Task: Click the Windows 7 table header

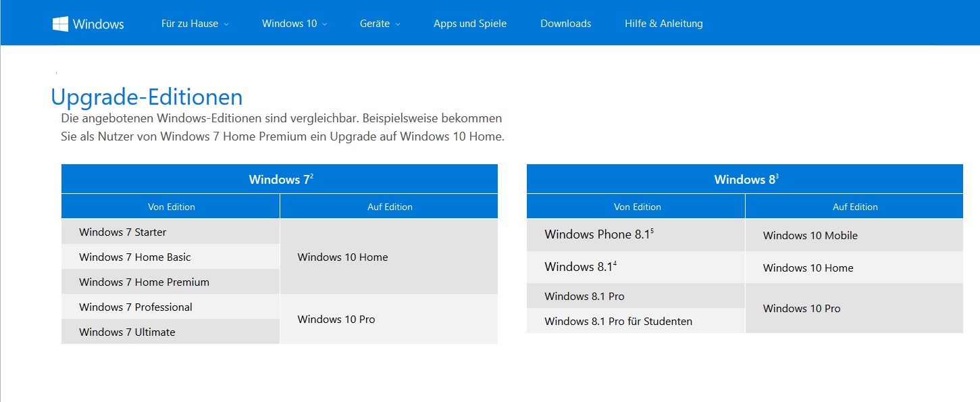Action: click(280, 179)
